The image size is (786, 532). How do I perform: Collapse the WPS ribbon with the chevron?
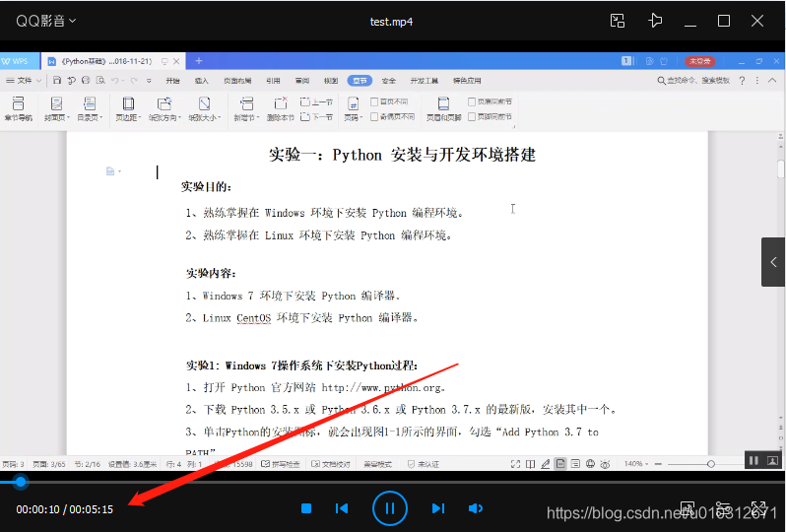[x=772, y=80]
